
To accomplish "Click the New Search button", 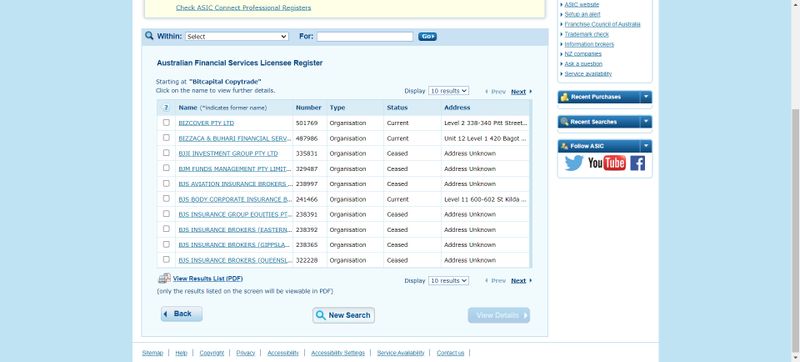I will pos(343,315).
